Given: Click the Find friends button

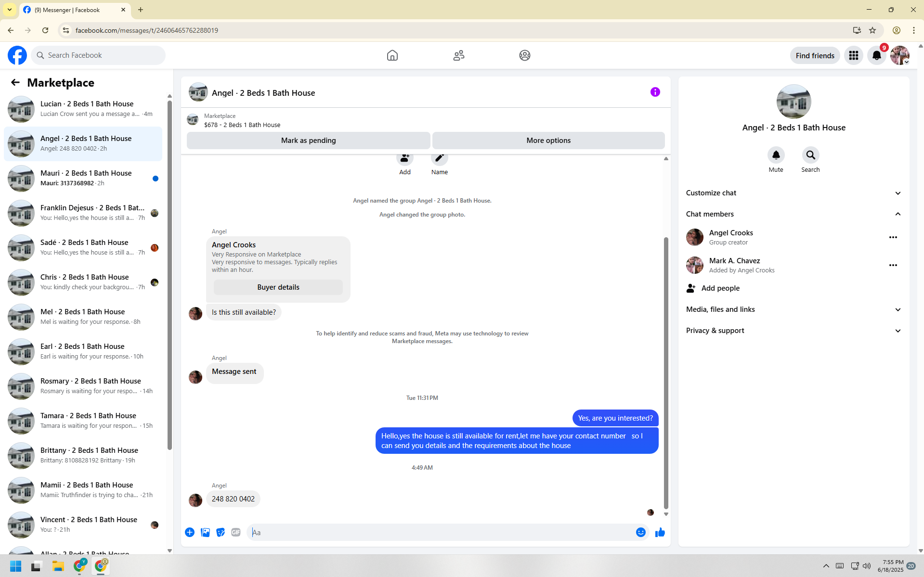Looking at the screenshot, I should [815, 55].
